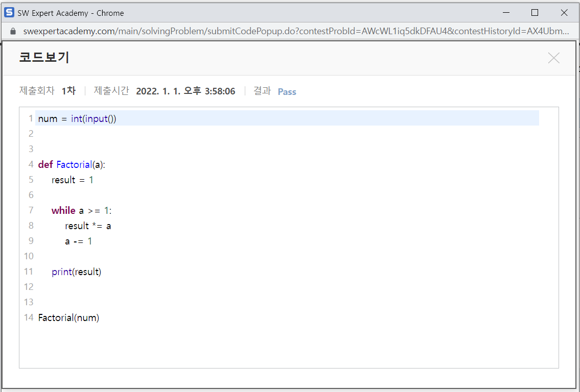This screenshot has height=392, width=580.
Task: Click line number 11 in the gutter
Action: coord(29,272)
